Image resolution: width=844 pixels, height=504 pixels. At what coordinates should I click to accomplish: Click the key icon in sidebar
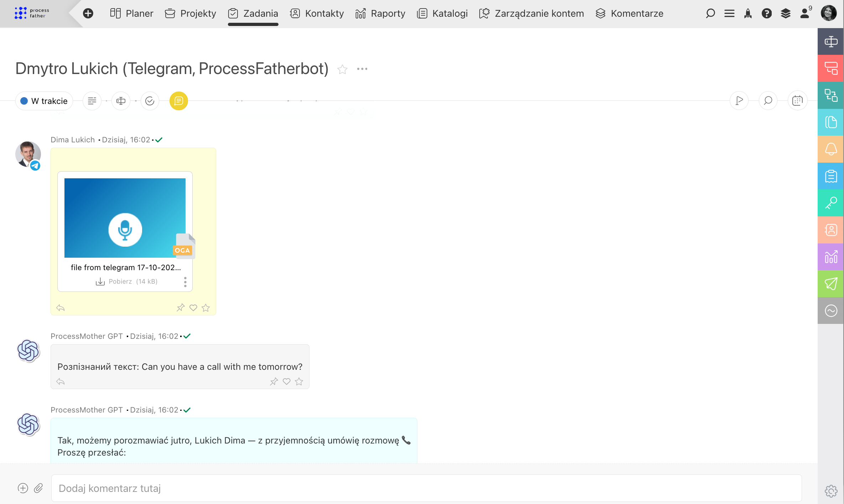(830, 203)
